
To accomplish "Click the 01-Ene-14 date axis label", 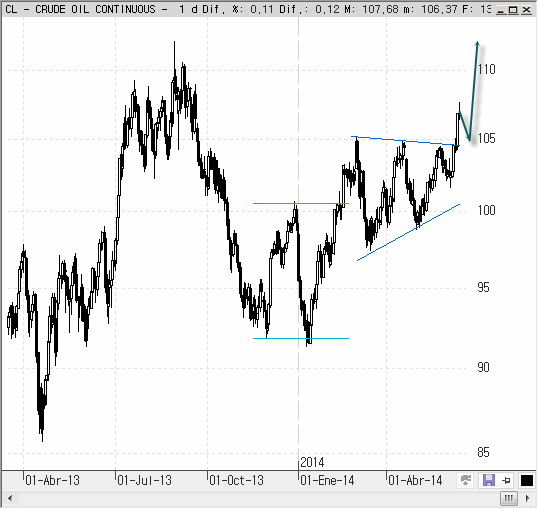I will click(327, 481).
